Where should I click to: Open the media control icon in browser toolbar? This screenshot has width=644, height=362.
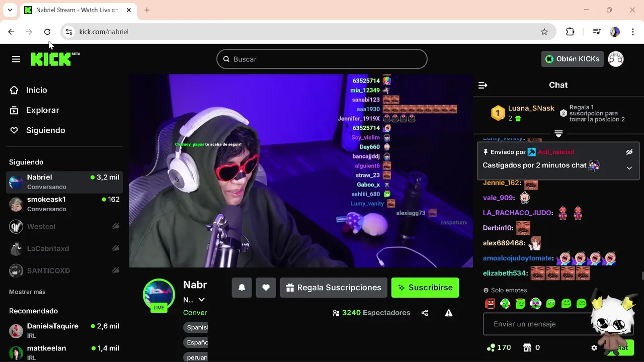tap(597, 32)
